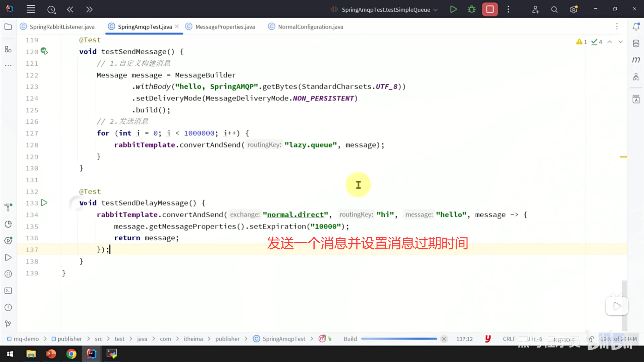Toggle the read-only lock in status bar
This screenshot has width=644, height=362.
coord(590,339)
